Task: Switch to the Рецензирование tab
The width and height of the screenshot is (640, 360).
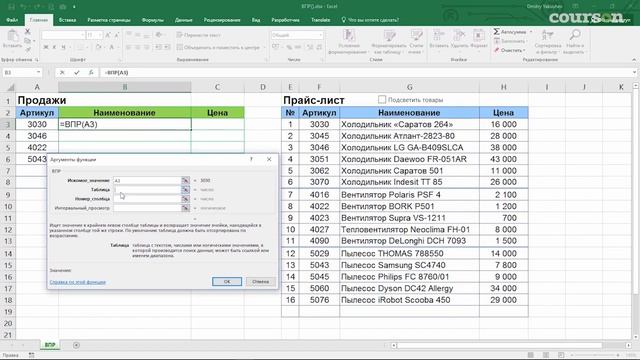Action: point(222,20)
